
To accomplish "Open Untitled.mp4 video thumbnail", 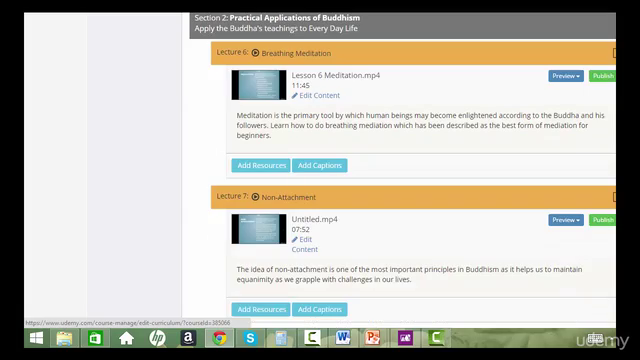I will click(x=259, y=229).
